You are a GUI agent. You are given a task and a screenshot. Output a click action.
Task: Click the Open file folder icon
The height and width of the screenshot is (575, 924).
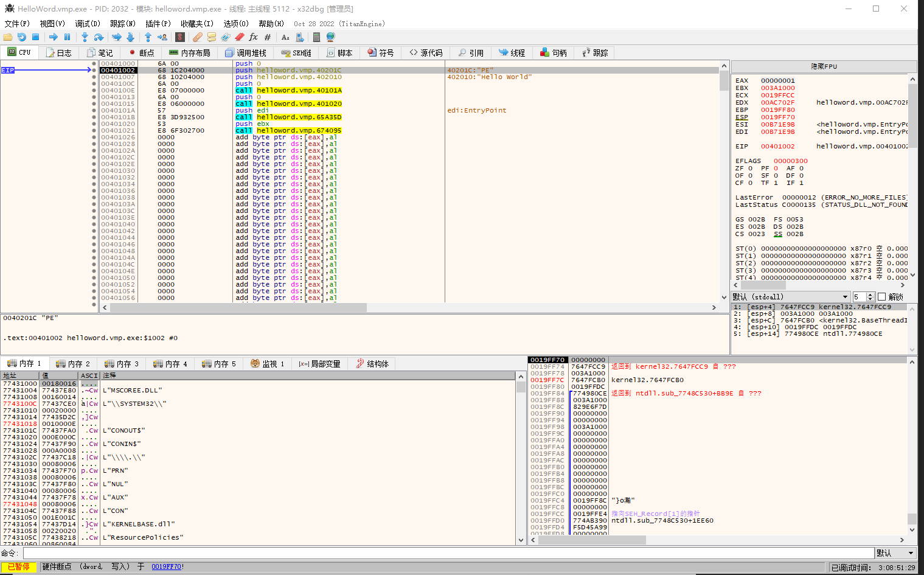pos(8,37)
